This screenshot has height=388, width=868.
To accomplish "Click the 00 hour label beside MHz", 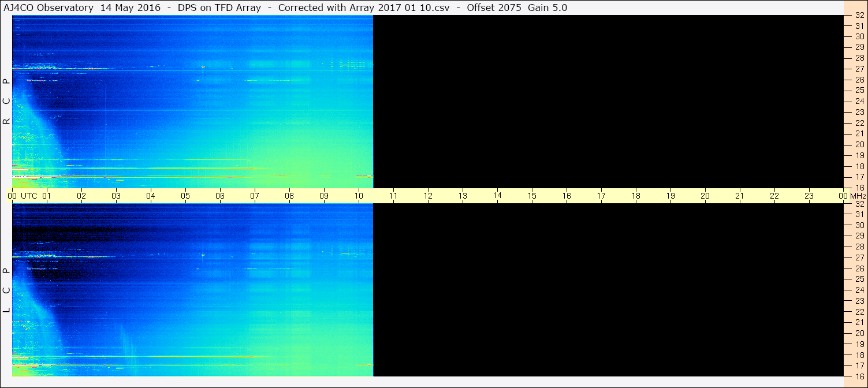I will 844,196.
